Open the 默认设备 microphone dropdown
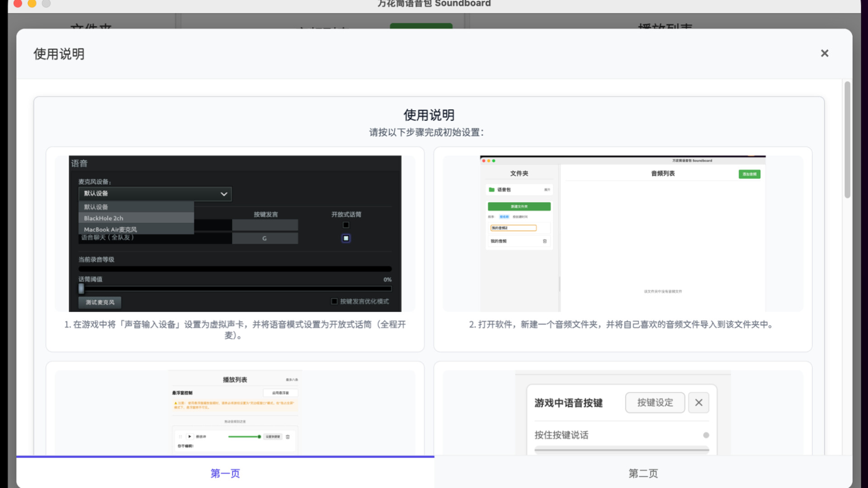Screen dimensions: 868x488 point(155,193)
